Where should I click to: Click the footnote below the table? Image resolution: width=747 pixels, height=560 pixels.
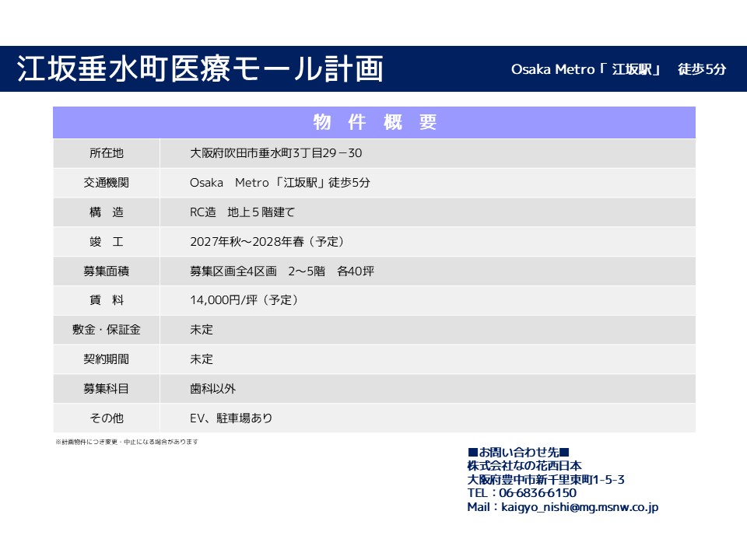click(x=127, y=442)
